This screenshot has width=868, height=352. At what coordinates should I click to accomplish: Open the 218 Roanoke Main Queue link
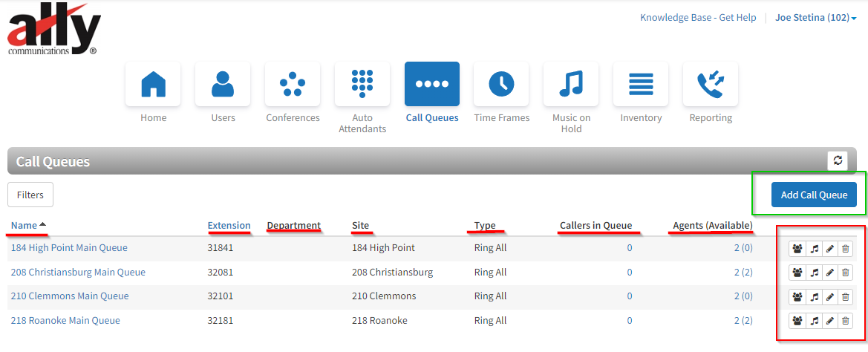[65, 321]
